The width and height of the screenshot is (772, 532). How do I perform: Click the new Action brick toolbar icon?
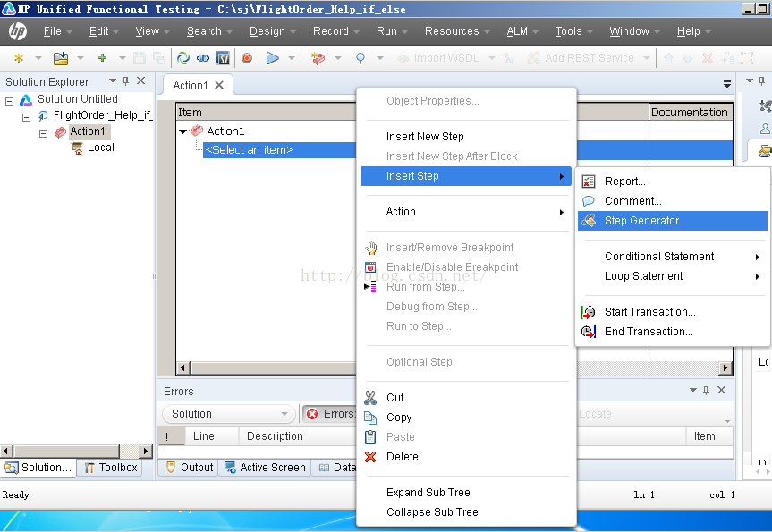click(x=318, y=58)
